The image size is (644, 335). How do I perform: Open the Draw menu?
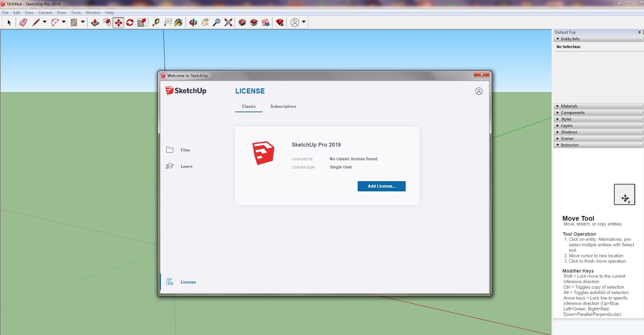[62, 12]
